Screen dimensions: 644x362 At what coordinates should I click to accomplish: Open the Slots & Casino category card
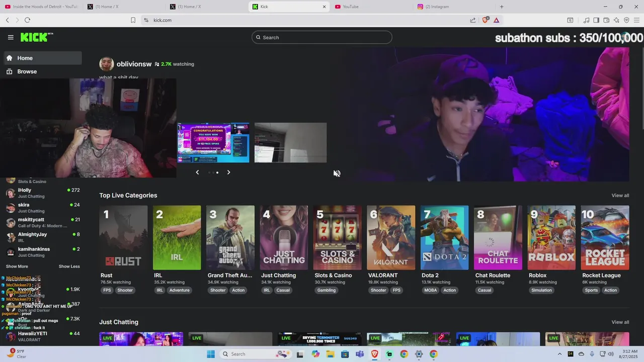(x=338, y=238)
